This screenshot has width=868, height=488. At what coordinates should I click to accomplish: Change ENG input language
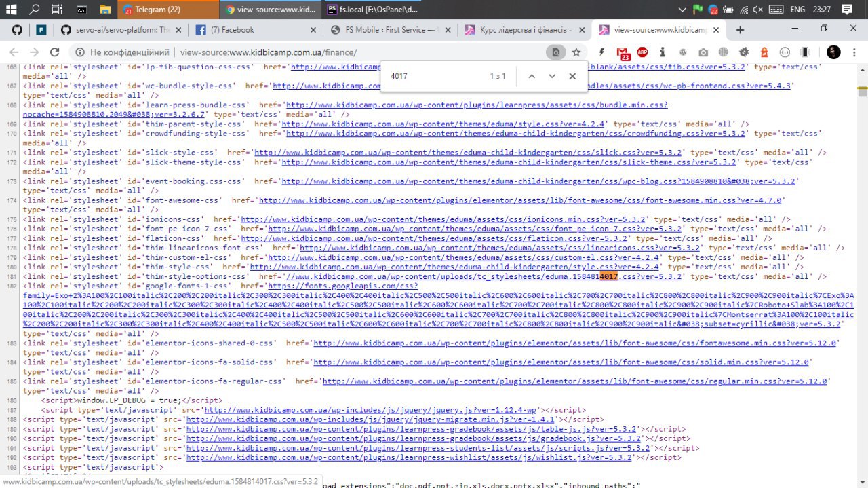(798, 10)
